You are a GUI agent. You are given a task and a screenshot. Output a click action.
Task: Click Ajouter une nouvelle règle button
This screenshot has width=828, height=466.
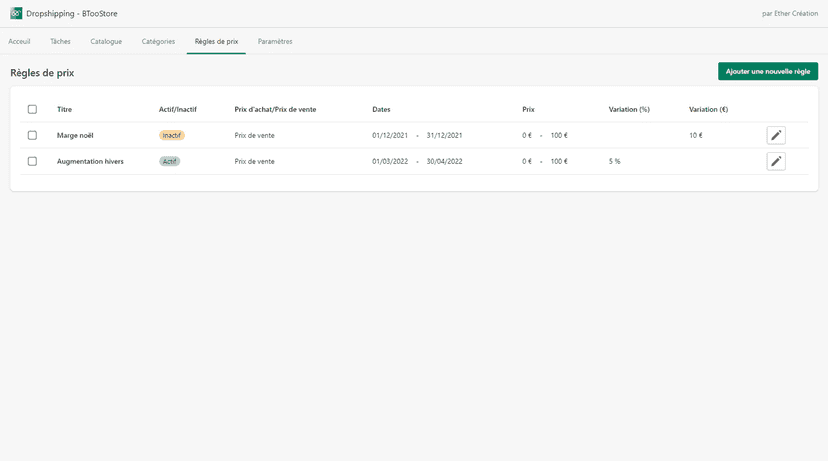point(768,71)
